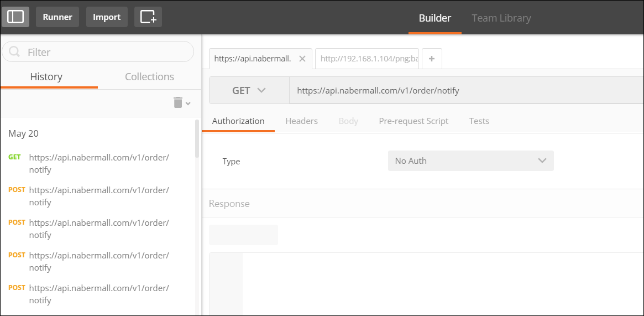Click the trash can icon in History
The width and height of the screenshot is (644, 316).
[x=178, y=102]
